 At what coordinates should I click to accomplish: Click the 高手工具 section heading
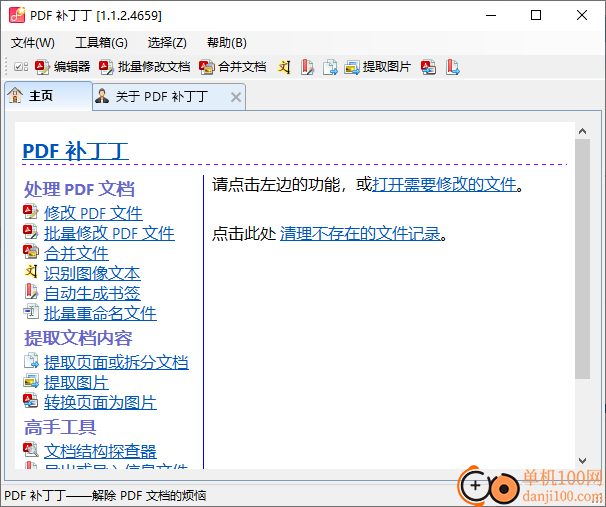click(60, 427)
